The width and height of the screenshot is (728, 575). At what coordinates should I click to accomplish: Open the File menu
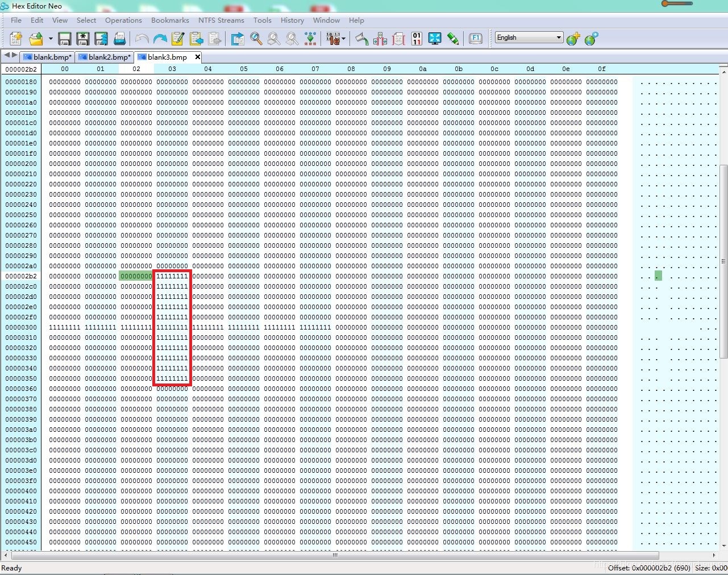coord(16,20)
